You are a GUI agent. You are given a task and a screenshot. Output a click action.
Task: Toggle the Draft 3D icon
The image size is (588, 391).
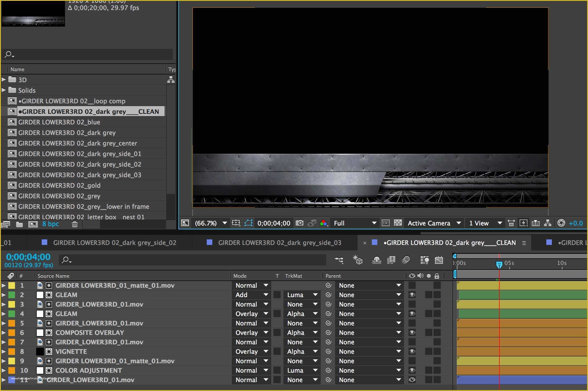tap(358, 260)
